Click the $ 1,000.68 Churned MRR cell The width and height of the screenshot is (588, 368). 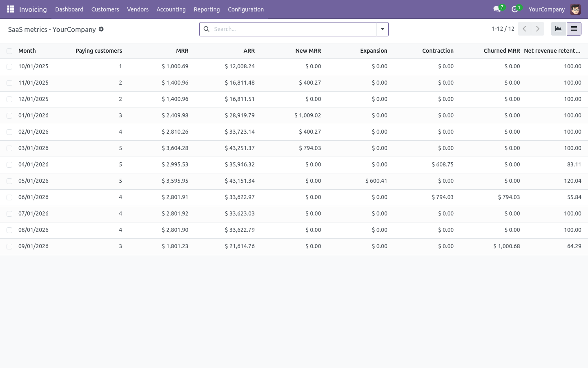[507, 246]
